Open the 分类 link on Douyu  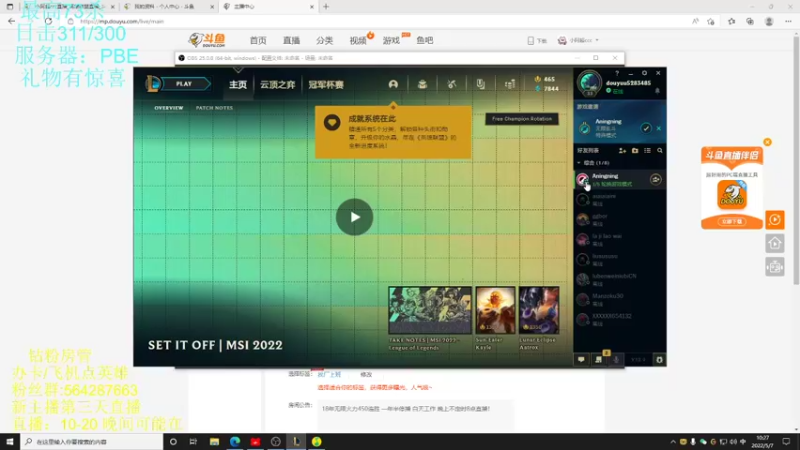(324, 40)
